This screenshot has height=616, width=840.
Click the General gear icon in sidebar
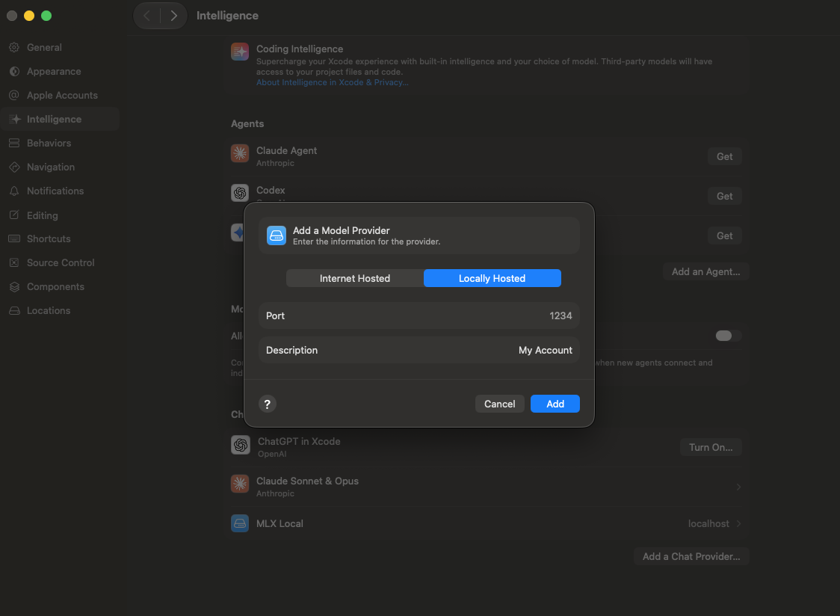click(14, 47)
